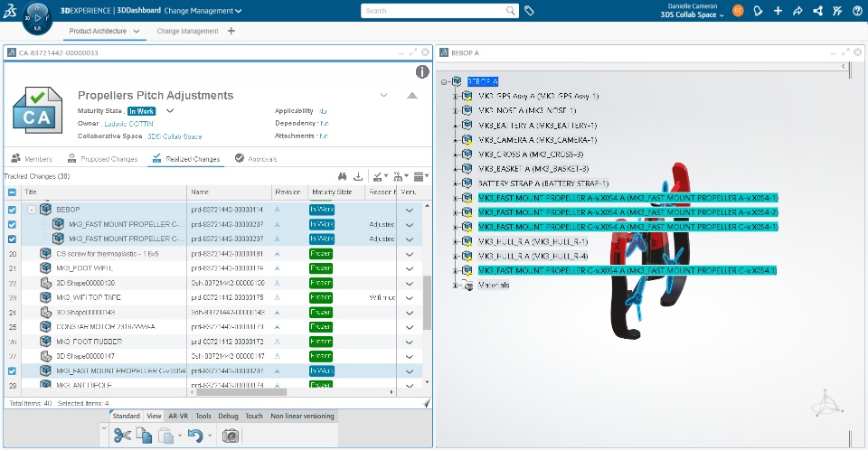The height and width of the screenshot is (450, 868).
Task: Click the Copy icon in the Standard toolbar
Action: [144, 436]
